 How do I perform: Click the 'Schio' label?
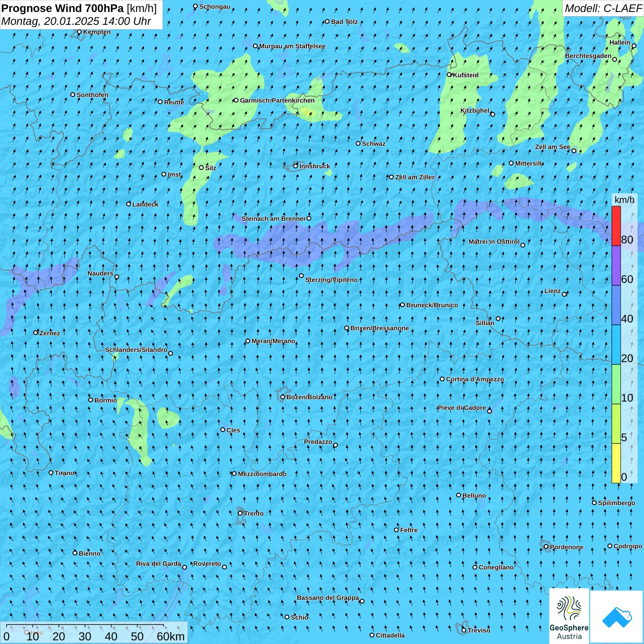coord(300,617)
